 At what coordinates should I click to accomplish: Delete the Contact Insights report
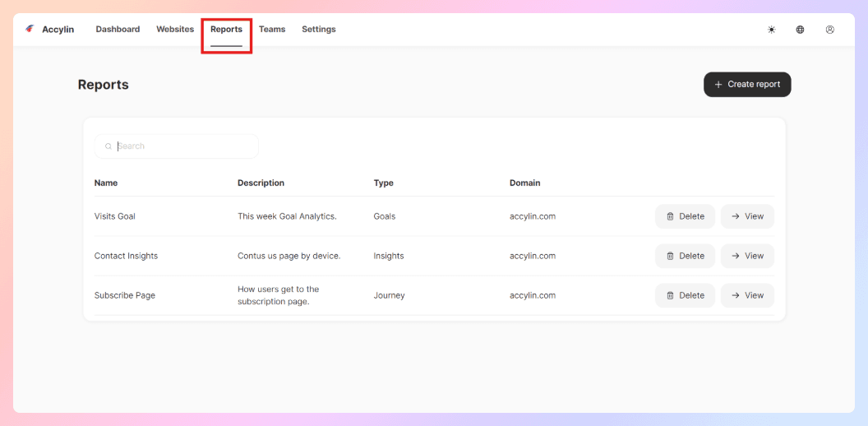pos(685,256)
